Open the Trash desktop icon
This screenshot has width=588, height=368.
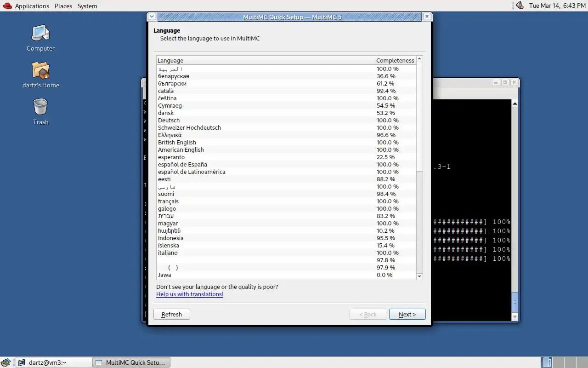(x=40, y=111)
